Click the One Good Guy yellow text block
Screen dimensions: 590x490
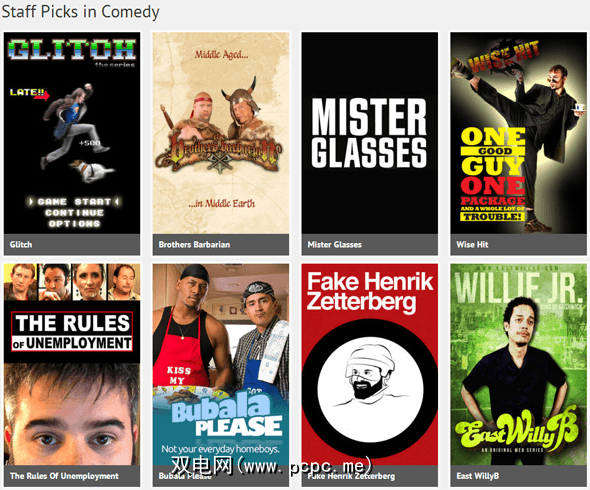point(493,151)
